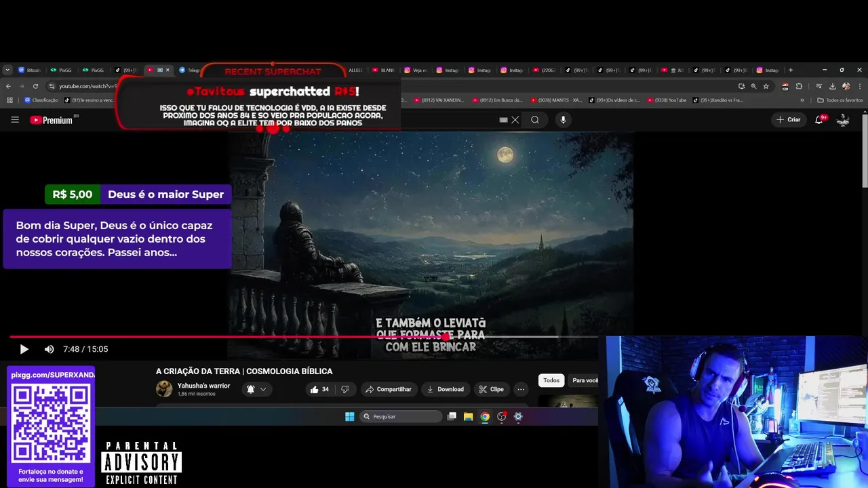Open Chrome from the taskbar
The width and height of the screenshot is (868, 488).
tap(485, 417)
